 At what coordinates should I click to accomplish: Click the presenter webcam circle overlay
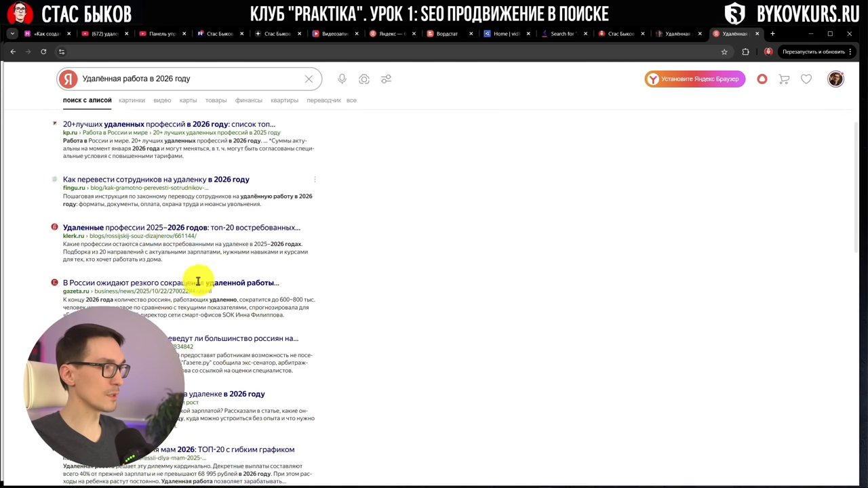click(105, 386)
